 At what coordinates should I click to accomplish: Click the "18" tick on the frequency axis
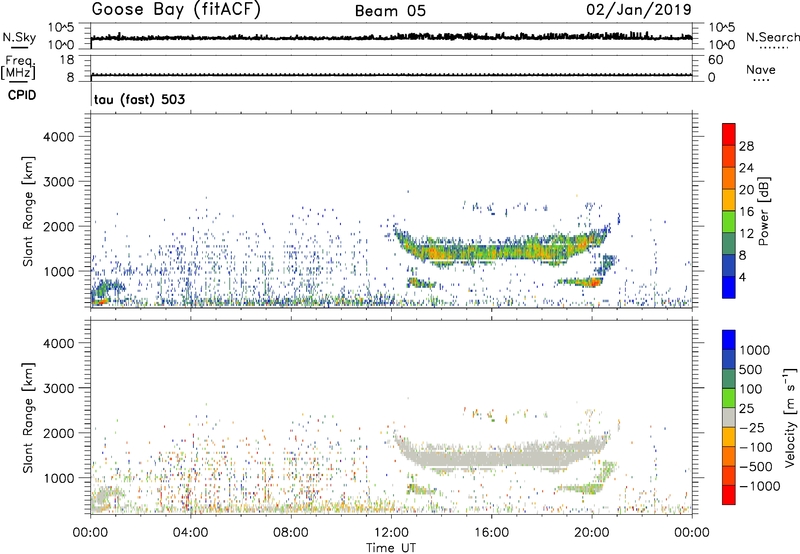click(66, 60)
